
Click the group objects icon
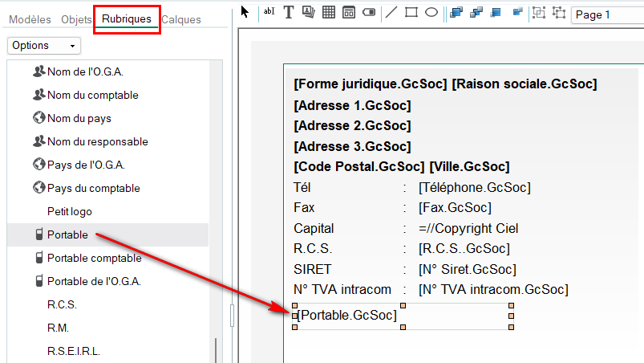[x=539, y=13]
